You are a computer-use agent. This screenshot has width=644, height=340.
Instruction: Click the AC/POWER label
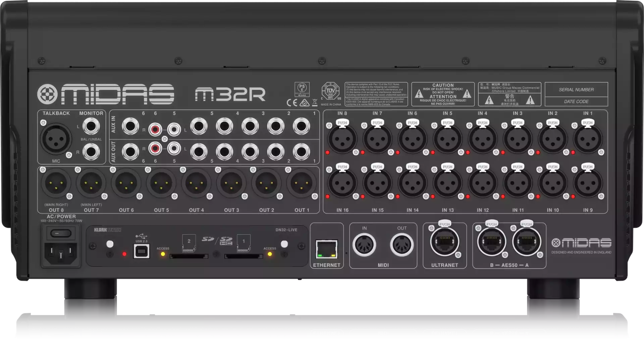click(x=61, y=216)
